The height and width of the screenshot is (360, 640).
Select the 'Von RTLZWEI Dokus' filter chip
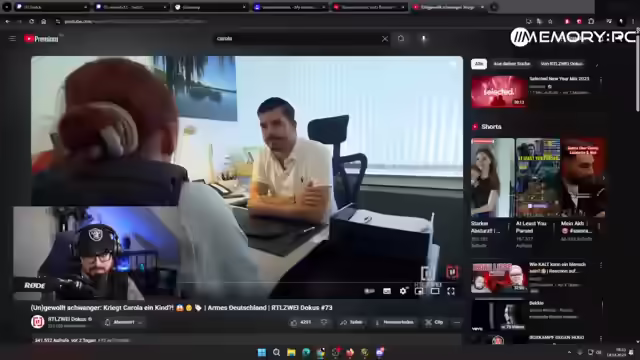[x=562, y=64]
